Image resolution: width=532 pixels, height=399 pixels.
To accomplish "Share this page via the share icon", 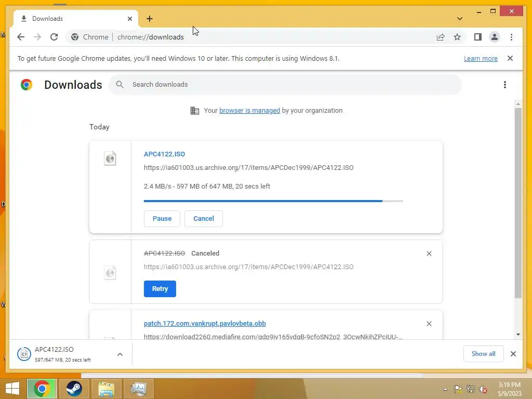I will 441,37.
